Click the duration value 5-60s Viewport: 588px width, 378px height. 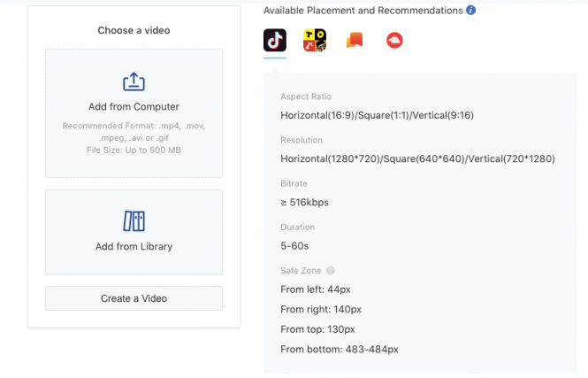pyautogui.click(x=296, y=246)
